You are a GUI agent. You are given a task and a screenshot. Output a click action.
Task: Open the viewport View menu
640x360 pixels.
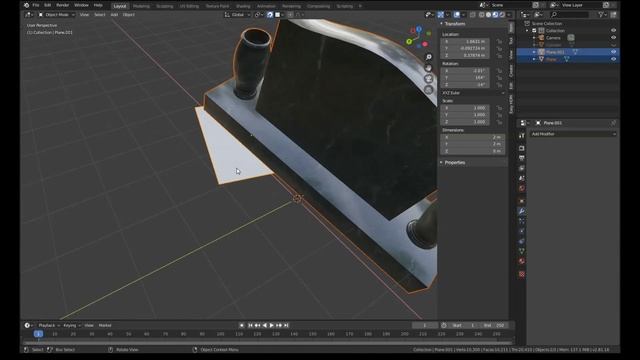click(x=84, y=15)
